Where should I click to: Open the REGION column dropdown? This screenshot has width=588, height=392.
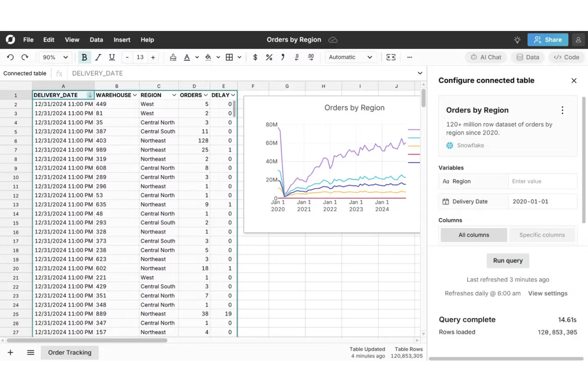(174, 95)
